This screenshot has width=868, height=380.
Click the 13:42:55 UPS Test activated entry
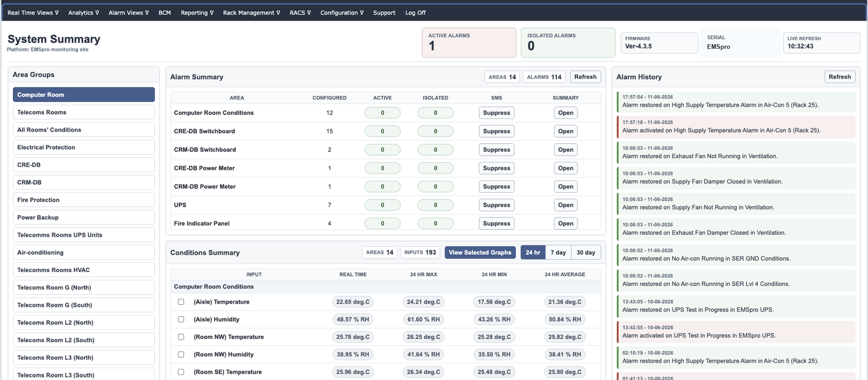(736, 332)
